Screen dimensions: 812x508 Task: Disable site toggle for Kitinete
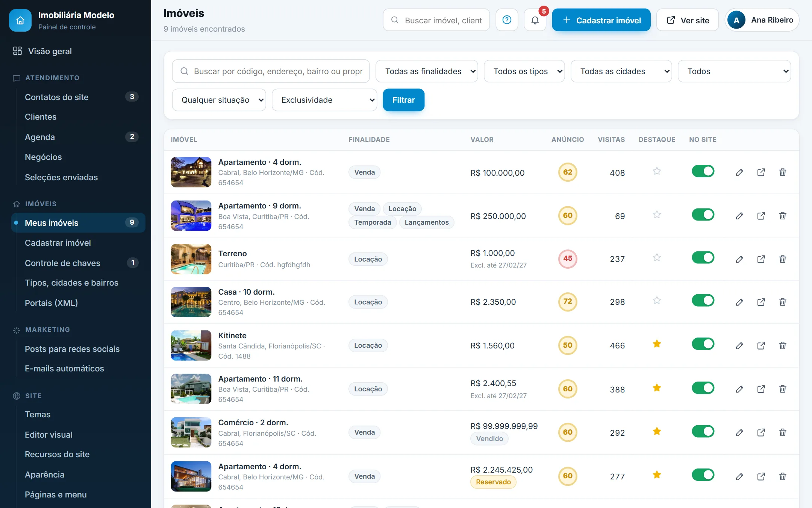[x=703, y=344]
